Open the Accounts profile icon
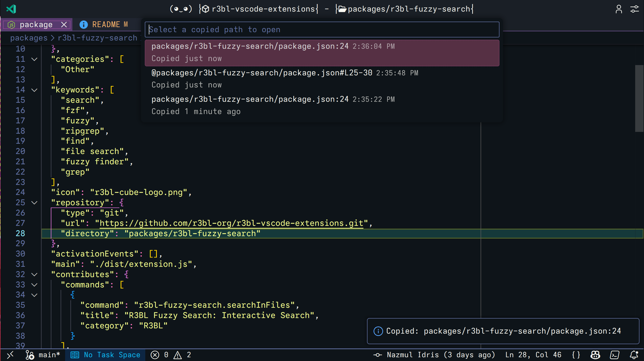 click(x=619, y=9)
